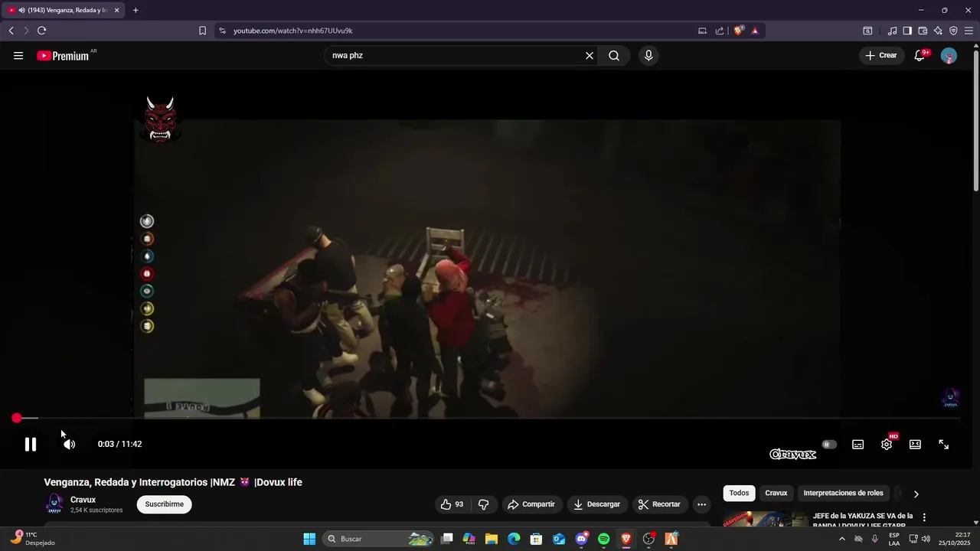
Task: Select the Todos filter chip
Action: tap(739, 494)
